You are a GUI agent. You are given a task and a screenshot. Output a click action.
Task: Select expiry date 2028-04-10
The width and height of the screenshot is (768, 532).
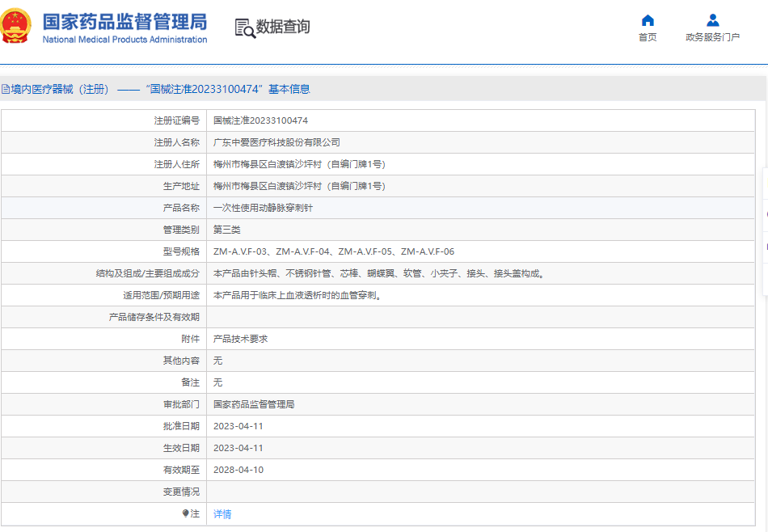coord(238,470)
